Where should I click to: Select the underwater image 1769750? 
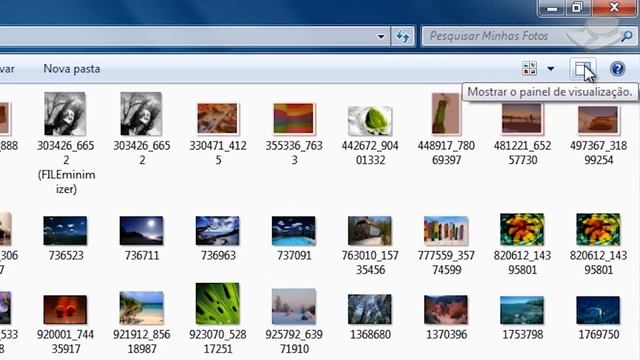pyautogui.click(x=598, y=310)
